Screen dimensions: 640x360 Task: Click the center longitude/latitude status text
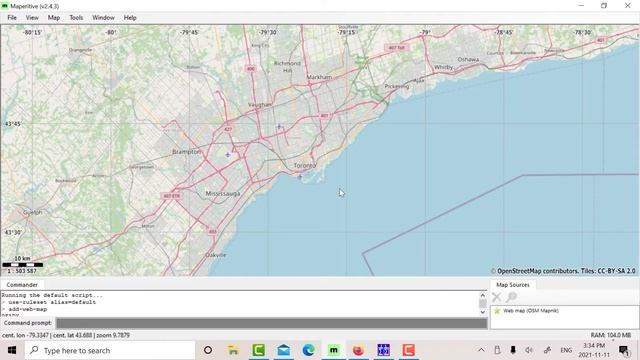(x=66, y=335)
